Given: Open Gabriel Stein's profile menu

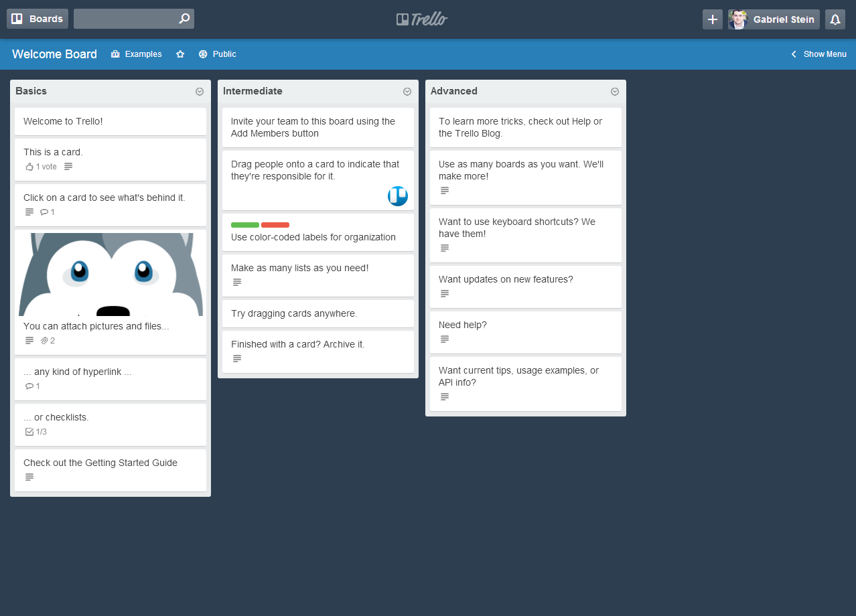Looking at the screenshot, I should [x=774, y=19].
